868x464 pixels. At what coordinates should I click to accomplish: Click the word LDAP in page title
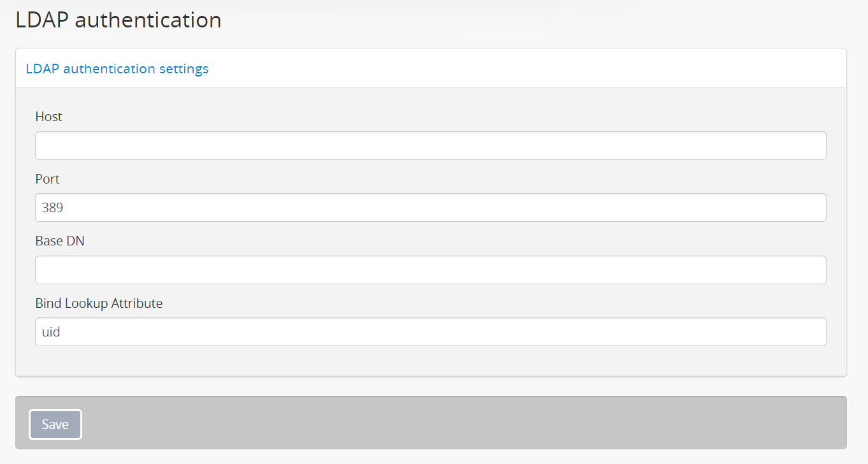(x=41, y=20)
